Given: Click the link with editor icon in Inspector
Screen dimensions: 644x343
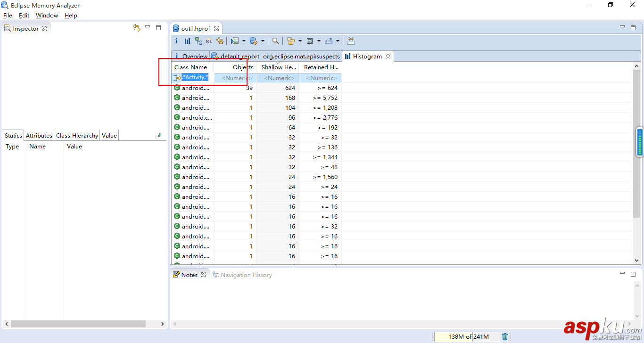Looking at the screenshot, I should click(137, 28).
